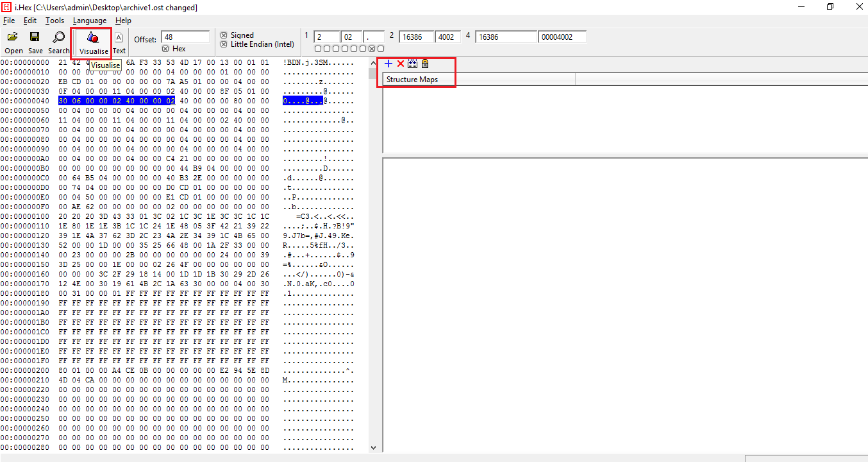This screenshot has height=462, width=868.
Task: Open the File menu
Action: 9,21
